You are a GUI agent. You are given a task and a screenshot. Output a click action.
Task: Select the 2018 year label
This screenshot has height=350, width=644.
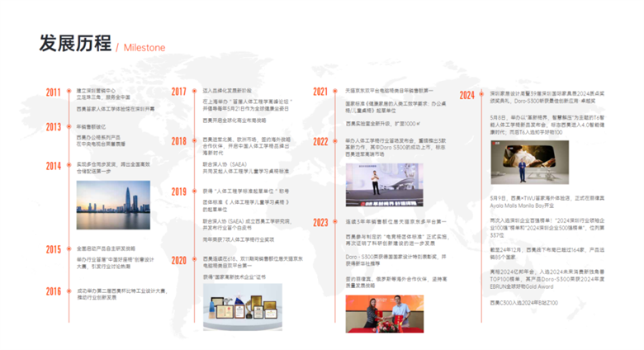point(179,141)
